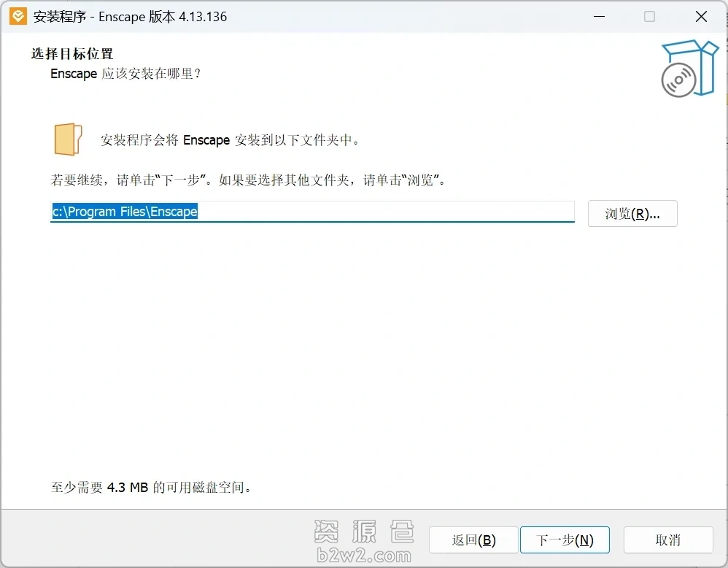The width and height of the screenshot is (728, 568).
Task: Click 返回(B) to go back a step
Action: click(x=473, y=540)
